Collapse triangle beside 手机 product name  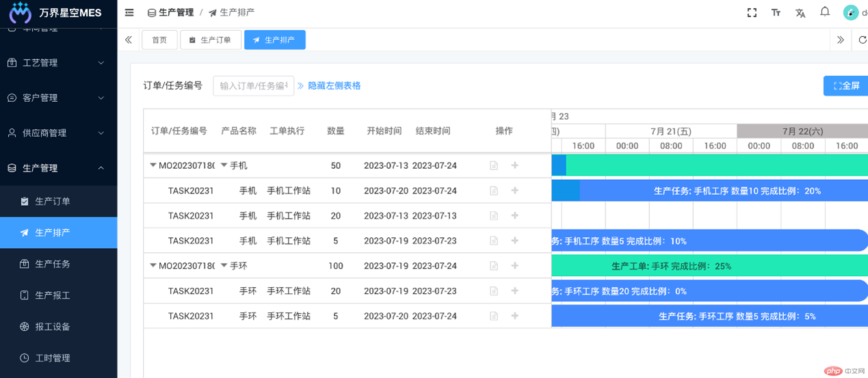(224, 165)
